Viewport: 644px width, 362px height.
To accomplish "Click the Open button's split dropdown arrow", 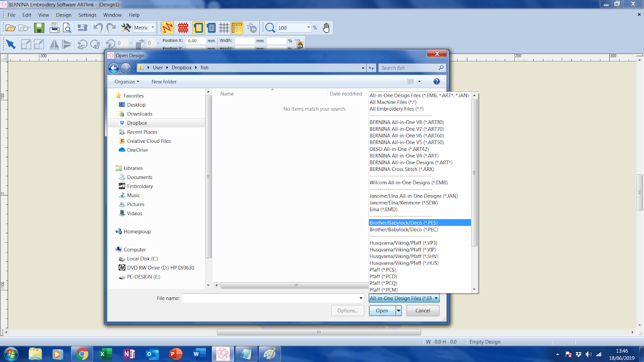I will point(398,311).
